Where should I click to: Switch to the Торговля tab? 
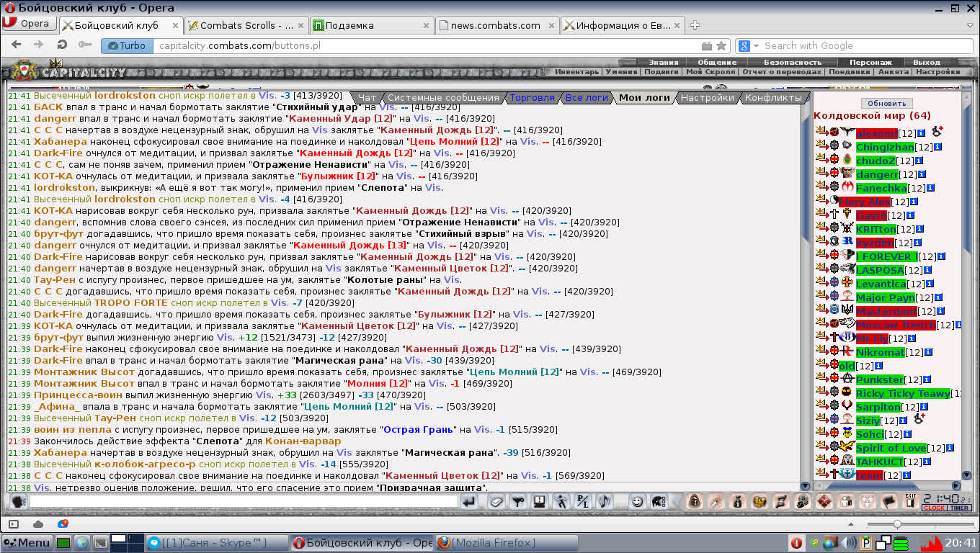(x=533, y=97)
